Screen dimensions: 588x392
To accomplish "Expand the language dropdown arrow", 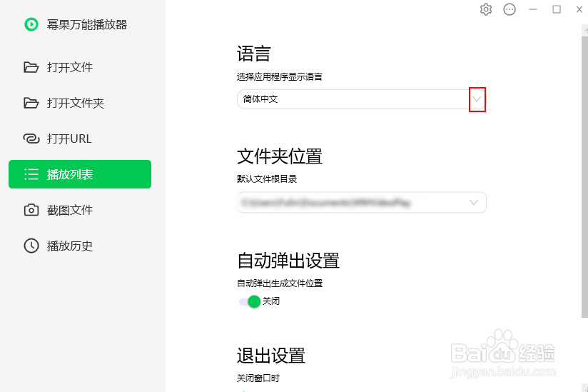I will 477,100.
